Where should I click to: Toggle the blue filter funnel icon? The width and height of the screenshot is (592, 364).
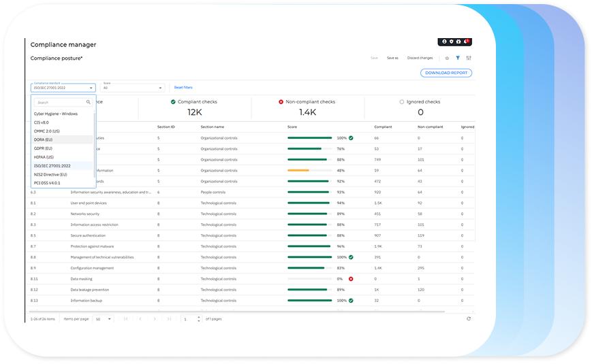458,59
